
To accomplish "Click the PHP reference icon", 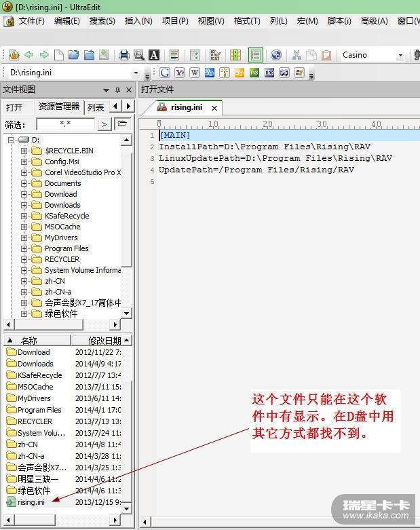I will pos(269,73).
